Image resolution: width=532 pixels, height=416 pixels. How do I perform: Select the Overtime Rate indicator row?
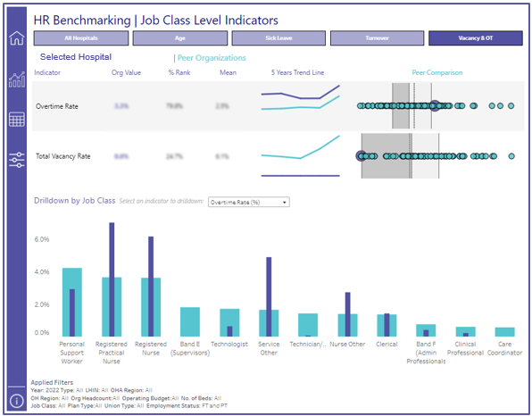[278, 106]
